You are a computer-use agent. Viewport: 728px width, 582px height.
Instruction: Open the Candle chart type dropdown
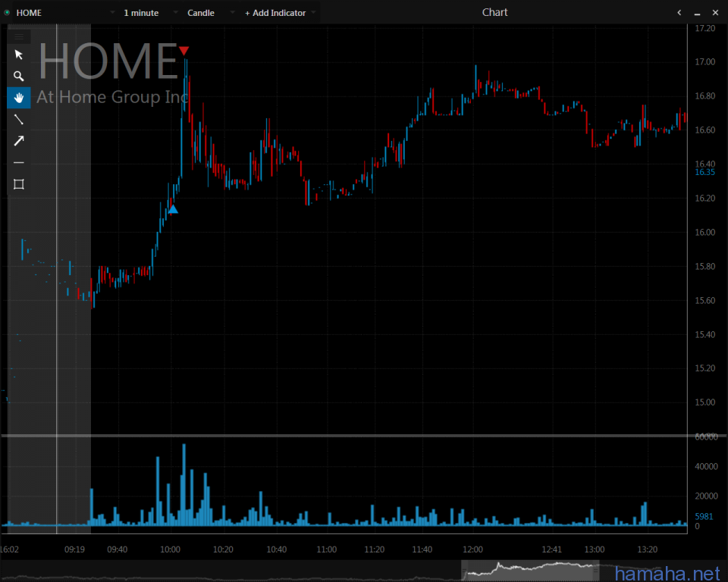(232, 13)
